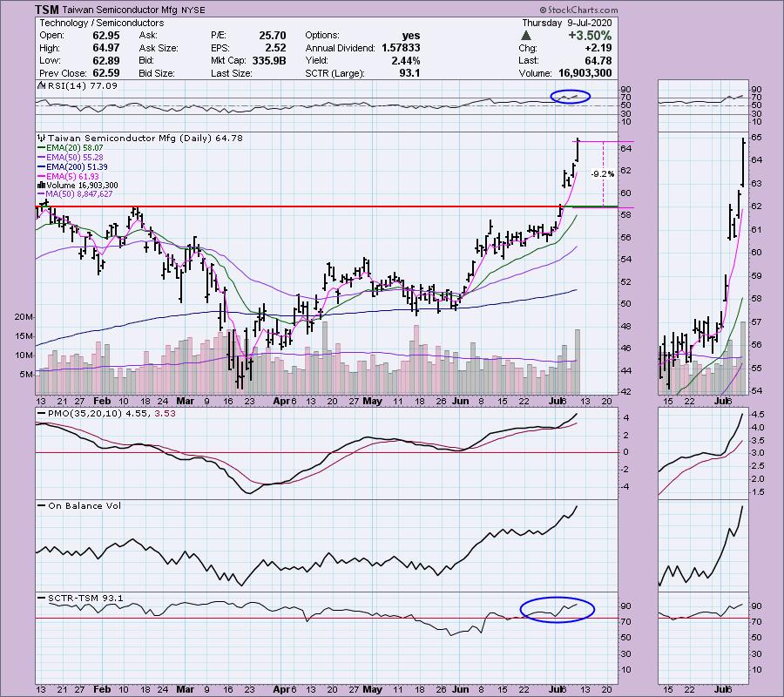Click the zoomed PMO thumbnail panel at right
Screen dimensions: 784x697
[x=703, y=453]
